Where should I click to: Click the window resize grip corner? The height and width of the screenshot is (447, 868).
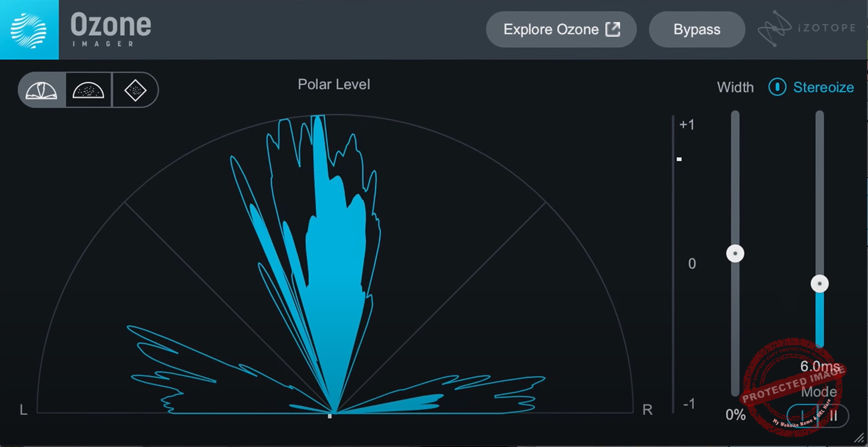click(859, 438)
